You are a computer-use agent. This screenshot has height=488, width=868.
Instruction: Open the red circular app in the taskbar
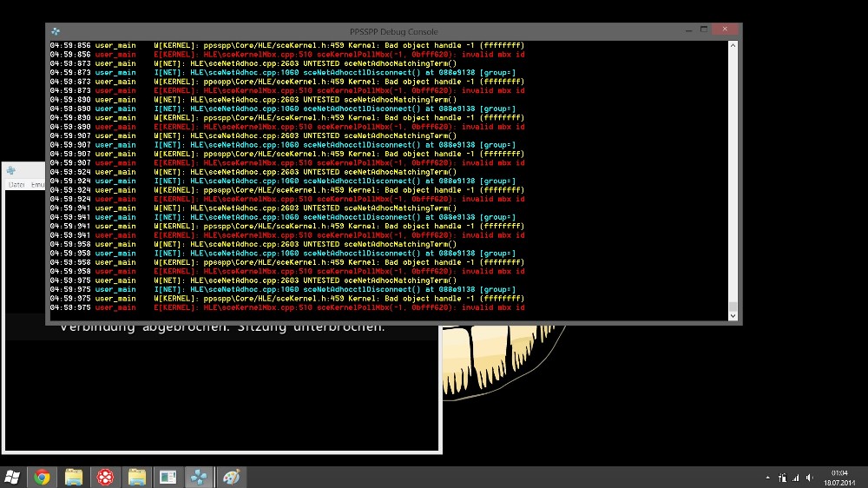105,477
